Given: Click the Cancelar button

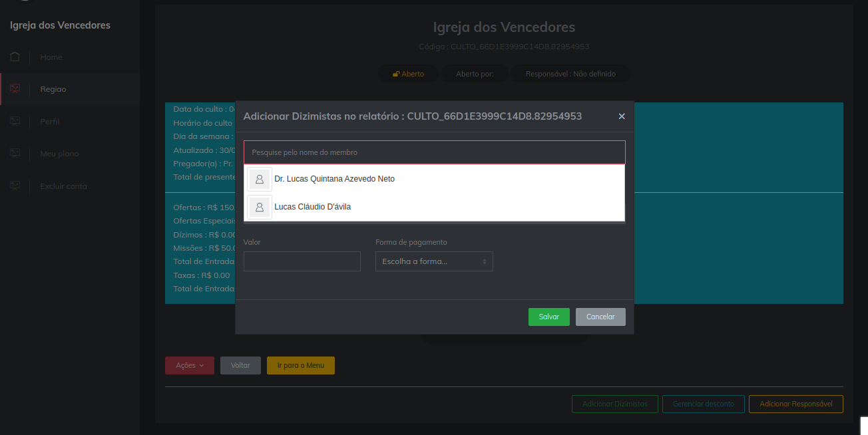Looking at the screenshot, I should (600, 317).
